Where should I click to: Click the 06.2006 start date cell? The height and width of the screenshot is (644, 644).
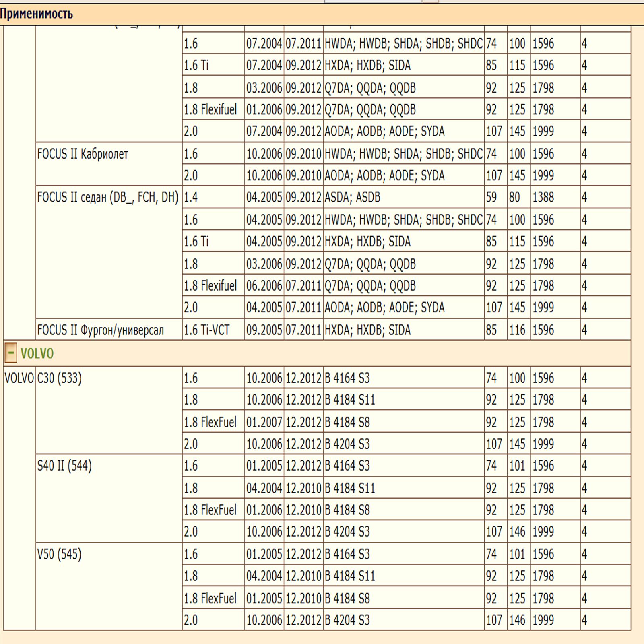[264, 286]
